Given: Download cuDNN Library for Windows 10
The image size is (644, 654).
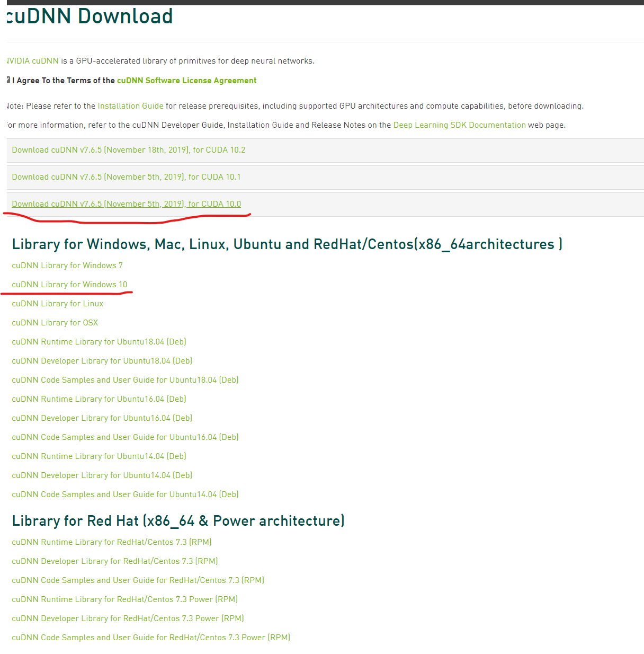Looking at the screenshot, I should (69, 285).
